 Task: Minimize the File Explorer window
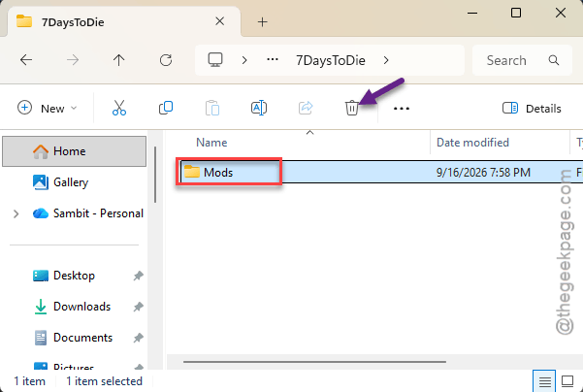coord(472,13)
